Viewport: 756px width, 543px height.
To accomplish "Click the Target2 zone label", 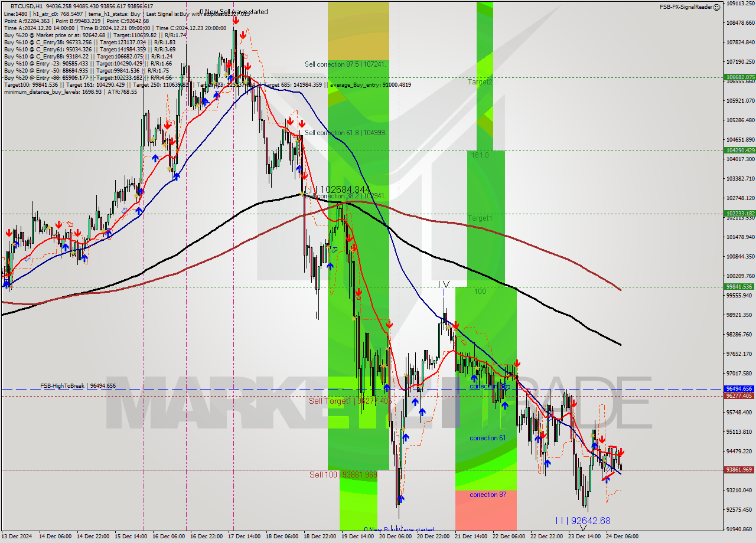I will click(x=480, y=81).
